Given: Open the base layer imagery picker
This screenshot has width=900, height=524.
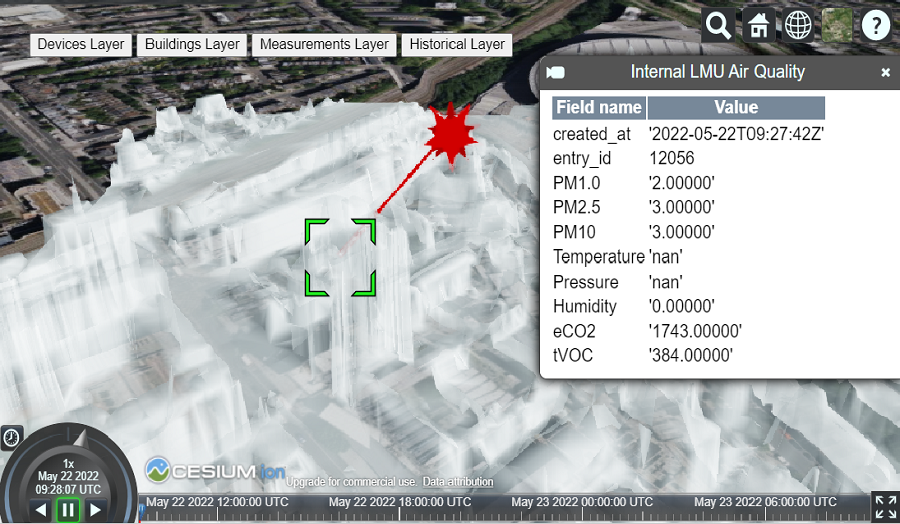Looking at the screenshot, I should pos(837,25).
